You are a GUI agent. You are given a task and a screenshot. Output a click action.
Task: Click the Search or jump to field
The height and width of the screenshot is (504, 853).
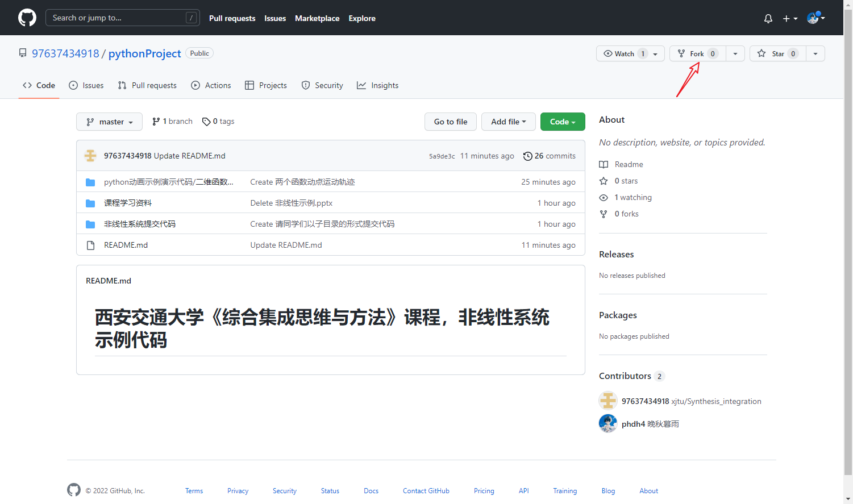click(122, 18)
